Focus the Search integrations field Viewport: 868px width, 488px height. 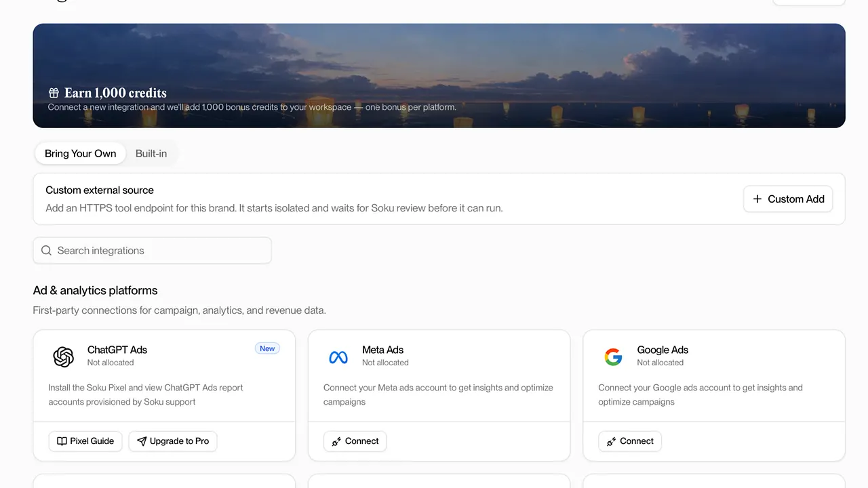tap(153, 251)
